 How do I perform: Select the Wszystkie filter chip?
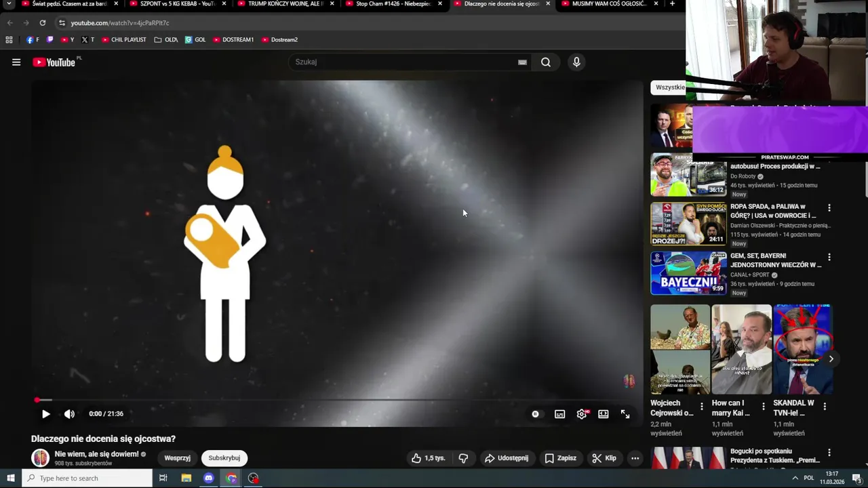(x=670, y=87)
